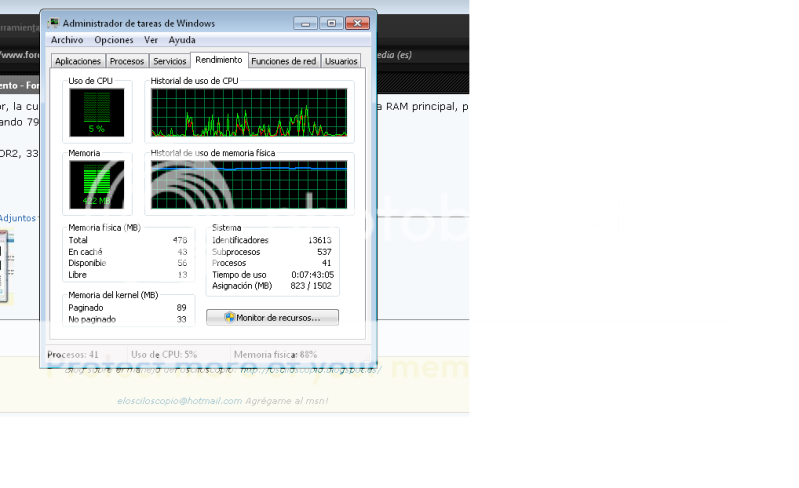Open the Opciones menu
Viewport: 799px width, 488px height.
coord(114,40)
